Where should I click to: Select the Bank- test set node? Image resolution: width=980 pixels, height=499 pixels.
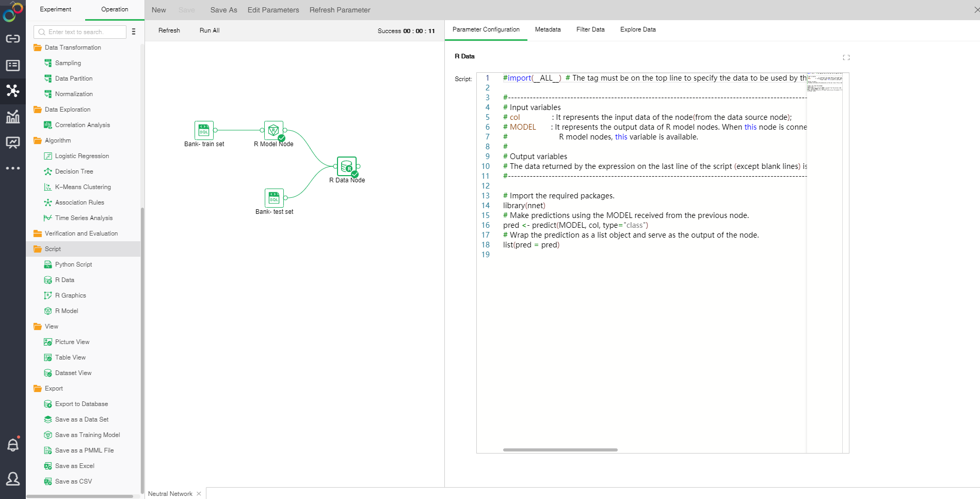click(274, 198)
